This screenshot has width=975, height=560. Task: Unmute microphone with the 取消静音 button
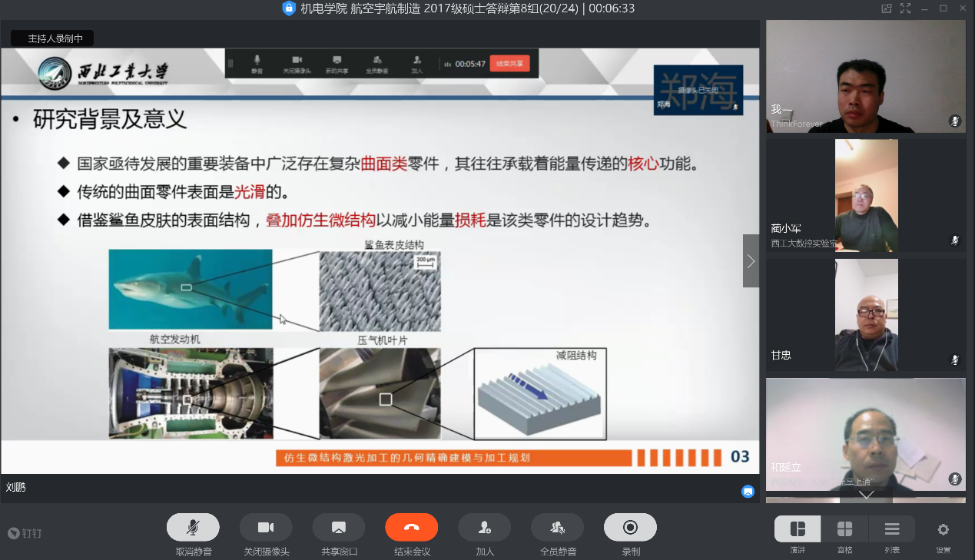click(193, 528)
